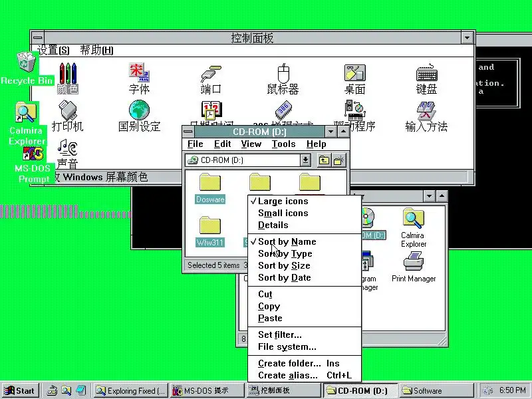532x399 pixels.
Task: Select Calmira Explorer icon in Software window
Action: pos(414,228)
